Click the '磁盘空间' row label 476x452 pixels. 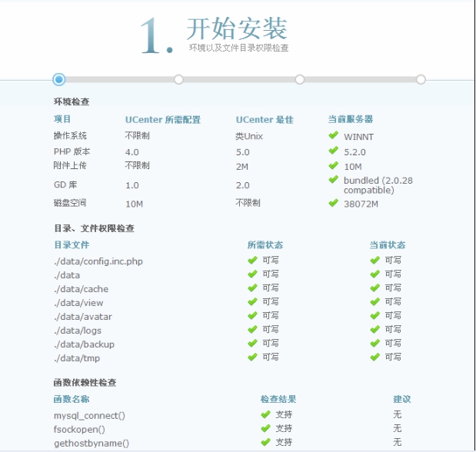[70, 202]
